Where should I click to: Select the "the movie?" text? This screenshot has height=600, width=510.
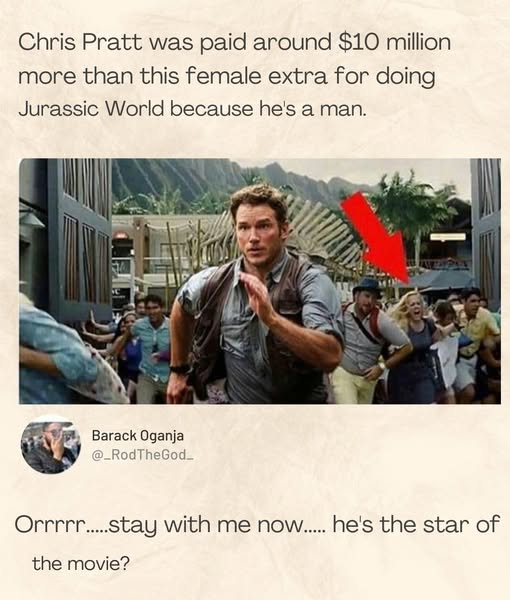tap(81, 563)
